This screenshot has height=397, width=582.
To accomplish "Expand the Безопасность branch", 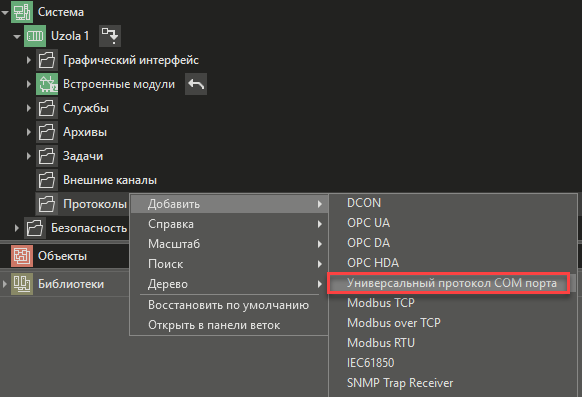I will [x=17, y=227].
